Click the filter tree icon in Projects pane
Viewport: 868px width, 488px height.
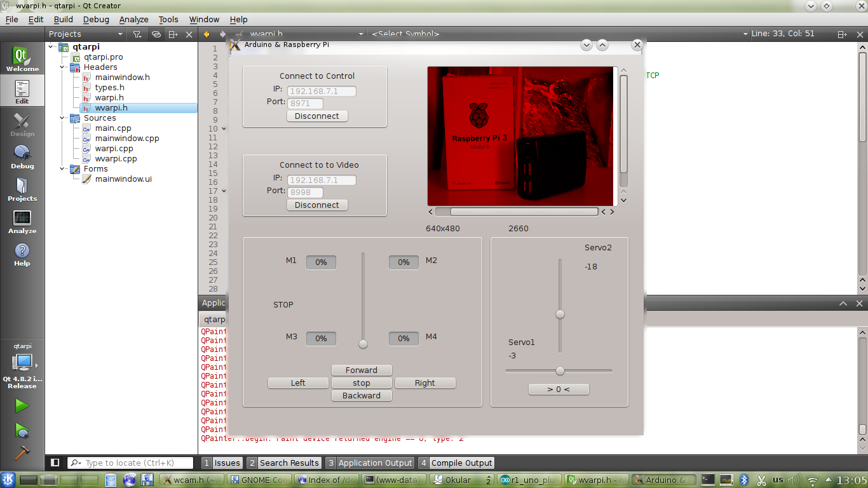137,34
